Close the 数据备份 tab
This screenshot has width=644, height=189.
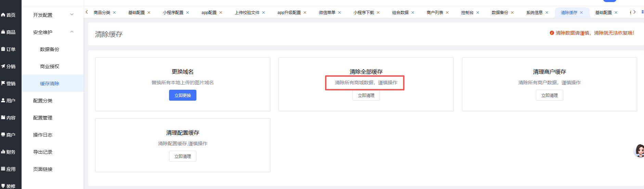(512, 13)
